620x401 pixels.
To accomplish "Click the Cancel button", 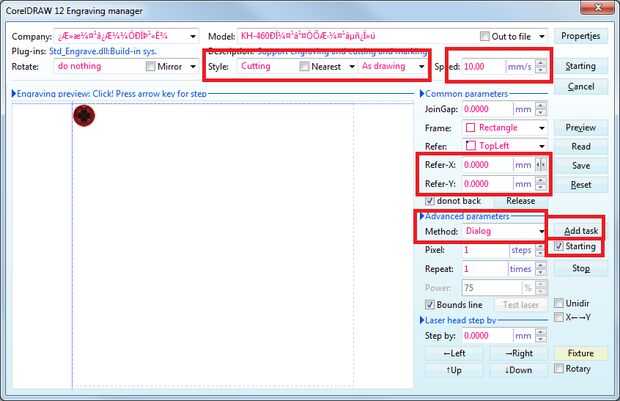I will pyautogui.click(x=580, y=87).
